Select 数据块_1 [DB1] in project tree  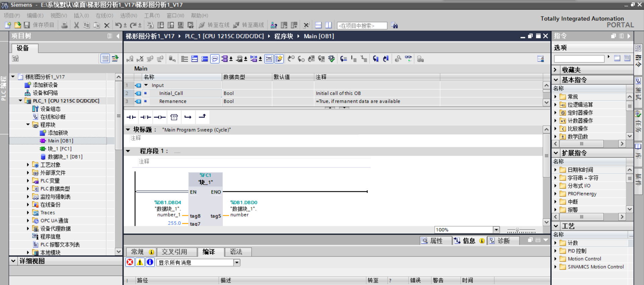pos(65,157)
